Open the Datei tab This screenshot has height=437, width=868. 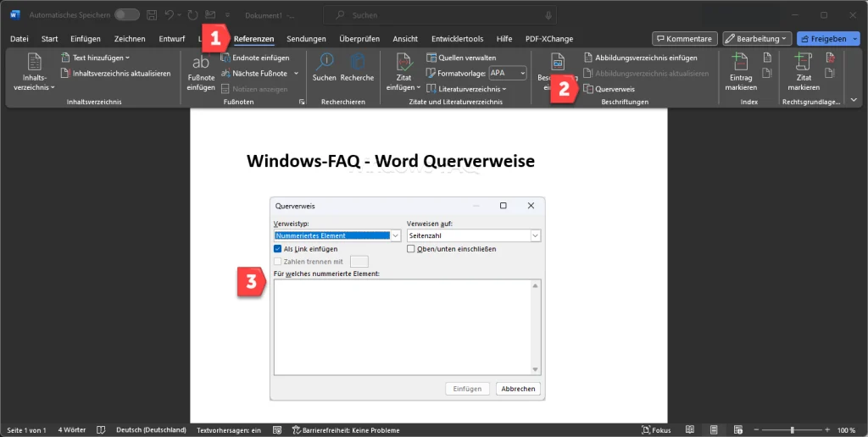pyautogui.click(x=19, y=39)
